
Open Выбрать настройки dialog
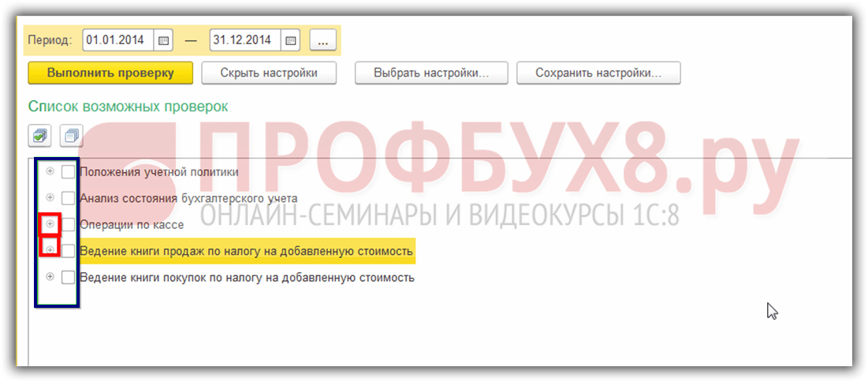tap(430, 73)
